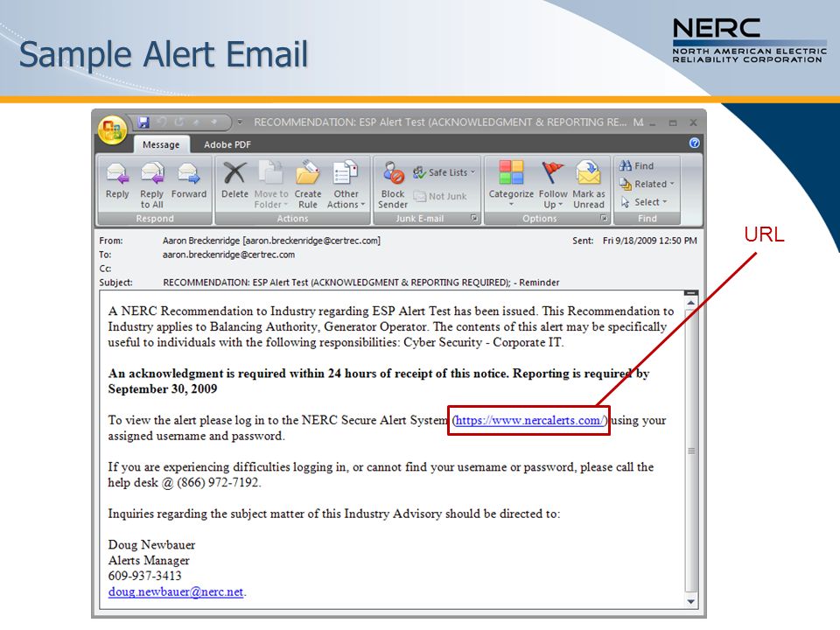Click the vertical scrollbar thumb
The image size is (840, 630).
(691, 451)
